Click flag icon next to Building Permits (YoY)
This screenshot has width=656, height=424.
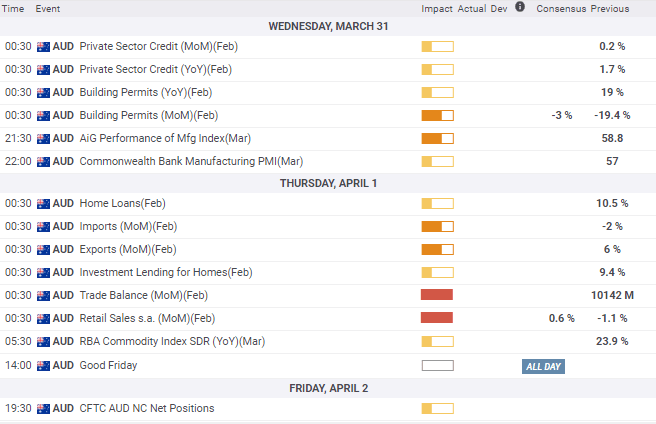click(x=42, y=92)
